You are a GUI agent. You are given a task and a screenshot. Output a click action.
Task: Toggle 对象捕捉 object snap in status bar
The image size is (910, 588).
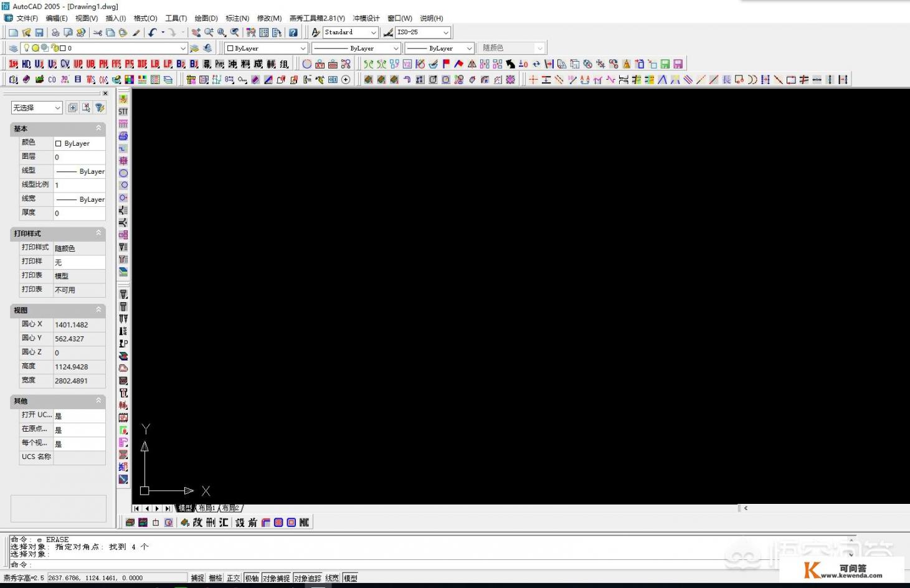276,578
